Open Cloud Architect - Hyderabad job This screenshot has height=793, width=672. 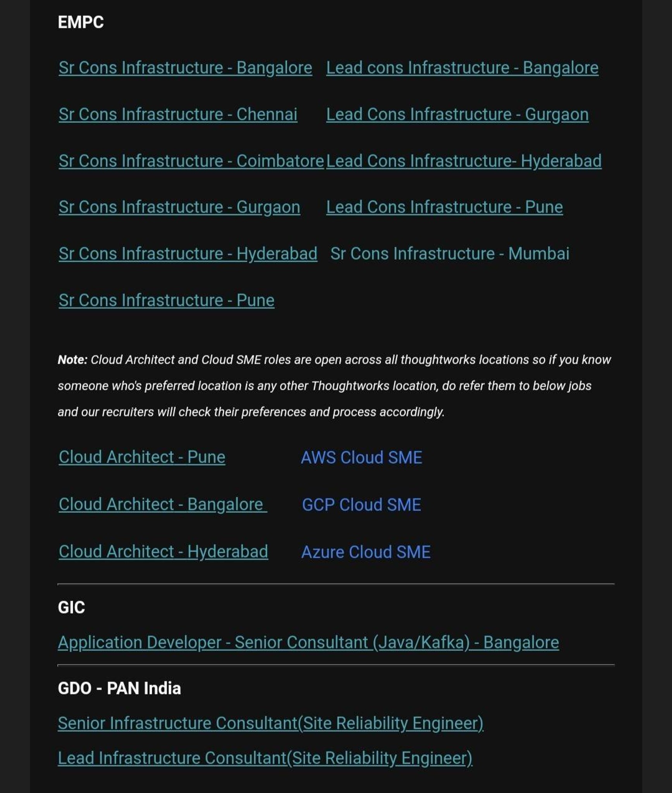click(x=163, y=552)
